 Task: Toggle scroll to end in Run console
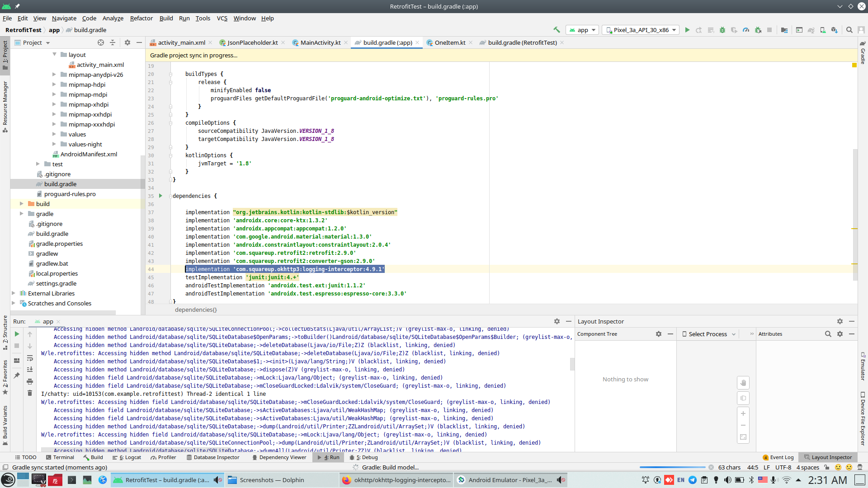30,370
